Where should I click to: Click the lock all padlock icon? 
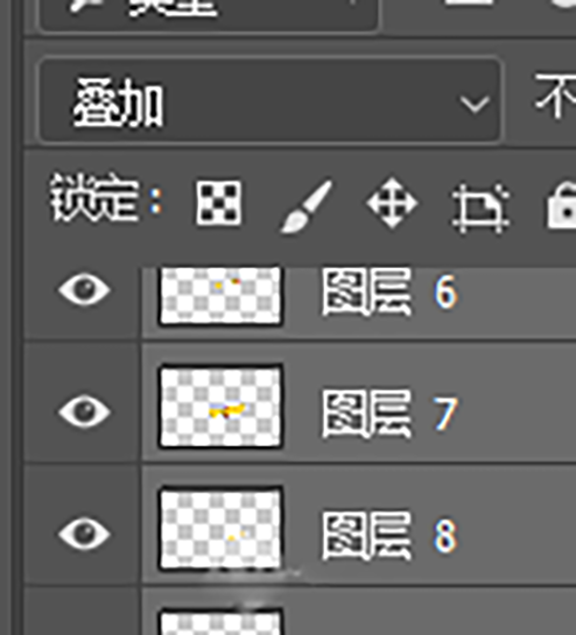pyautogui.click(x=561, y=204)
